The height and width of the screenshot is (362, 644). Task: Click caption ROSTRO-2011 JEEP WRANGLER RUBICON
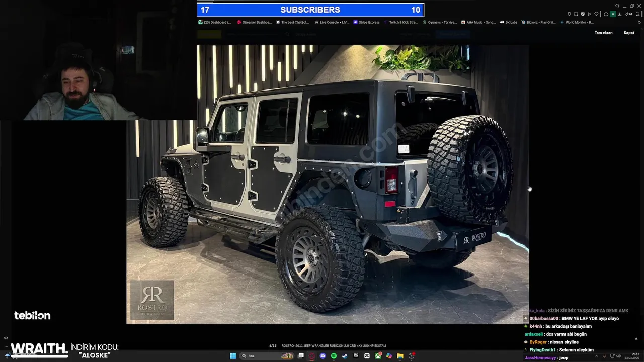(334, 346)
